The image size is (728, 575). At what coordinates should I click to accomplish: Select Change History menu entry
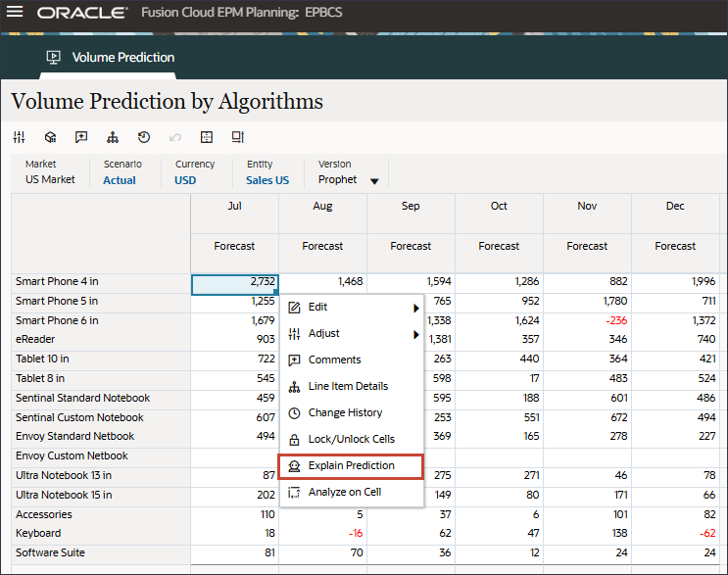352,413
